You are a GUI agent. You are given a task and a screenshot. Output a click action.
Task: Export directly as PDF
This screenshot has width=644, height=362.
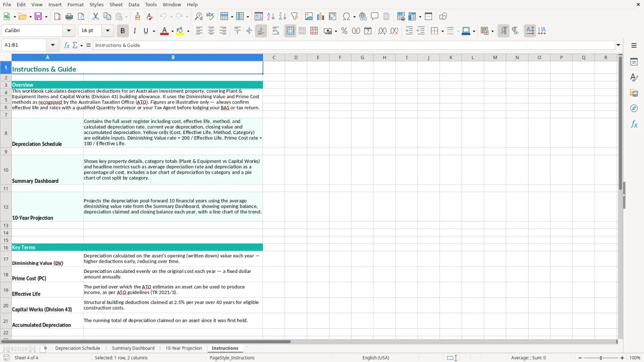tap(57, 17)
